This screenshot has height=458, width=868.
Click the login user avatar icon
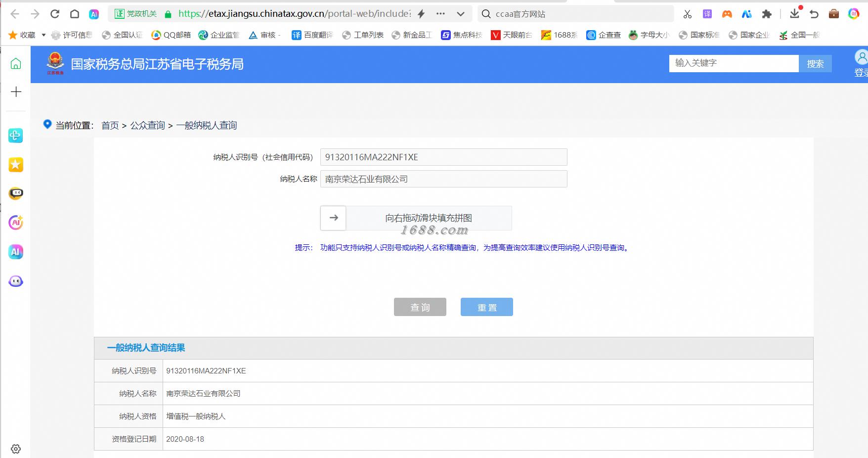point(861,57)
